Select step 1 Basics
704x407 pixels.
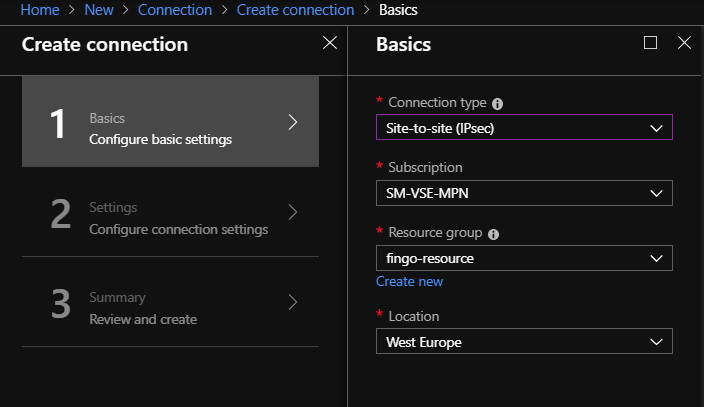point(170,122)
